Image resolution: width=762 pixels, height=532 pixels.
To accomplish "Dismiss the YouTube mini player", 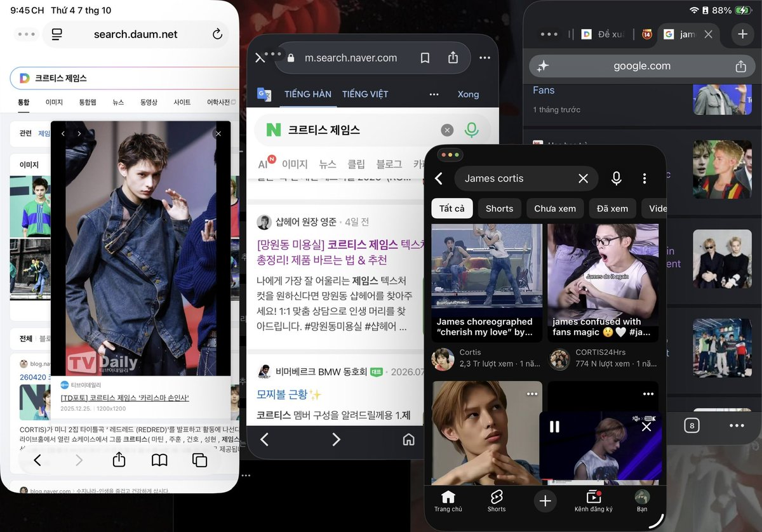I will (646, 427).
